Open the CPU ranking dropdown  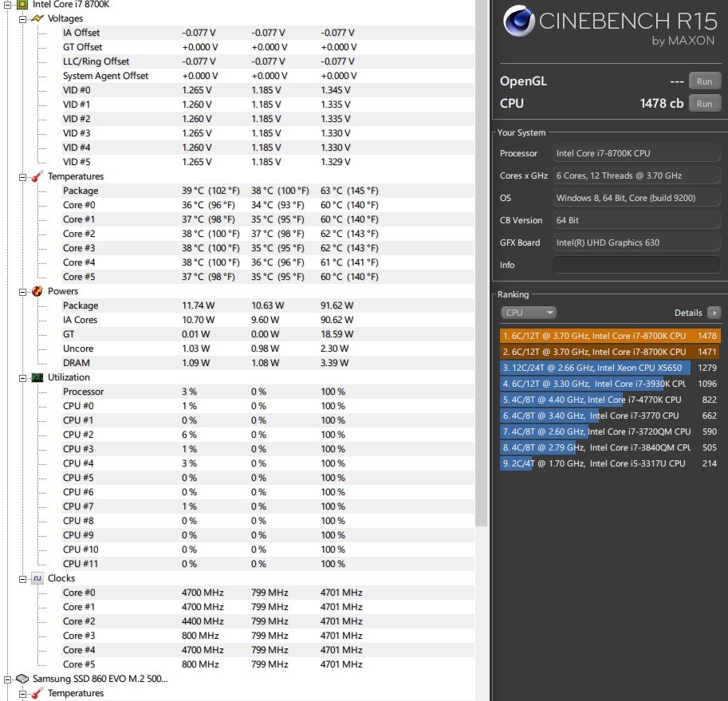pyautogui.click(x=529, y=313)
